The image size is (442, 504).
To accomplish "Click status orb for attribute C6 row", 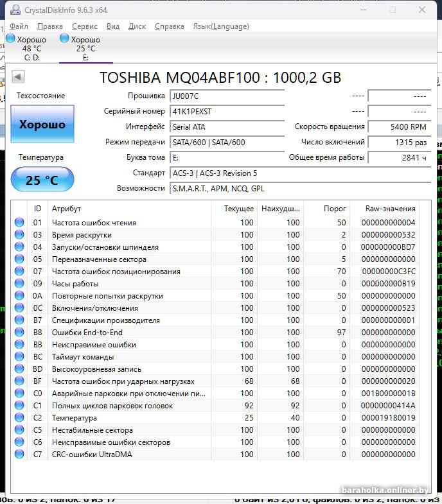I will tap(19, 442).
